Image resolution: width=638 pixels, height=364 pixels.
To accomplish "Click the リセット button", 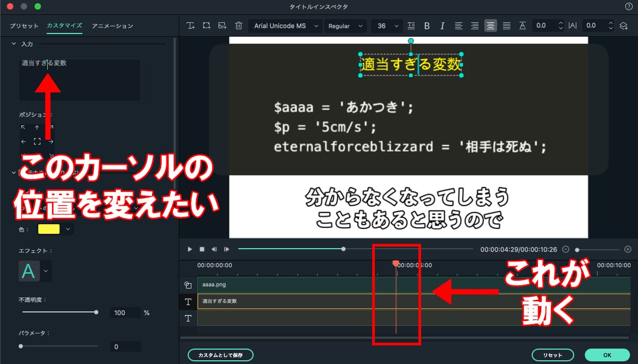I will coord(553,355).
